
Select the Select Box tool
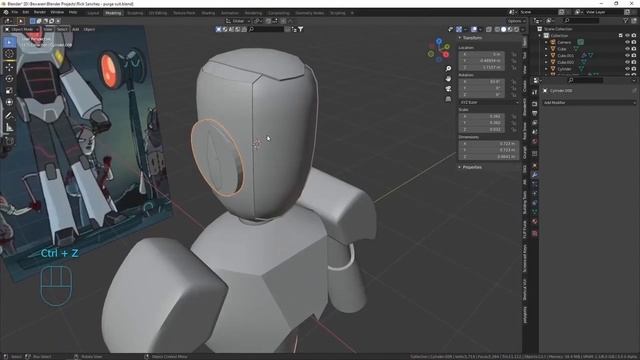tap(9, 42)
